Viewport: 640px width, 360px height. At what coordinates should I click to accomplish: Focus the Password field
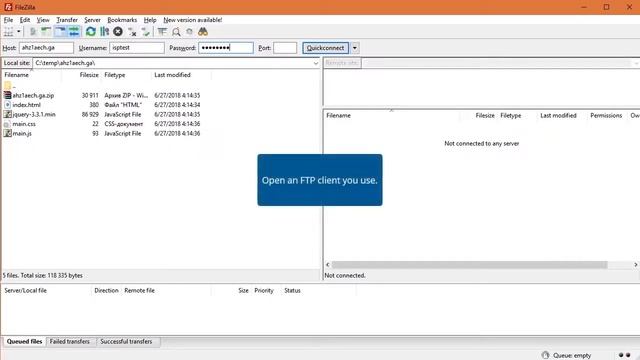coord(226,48)
